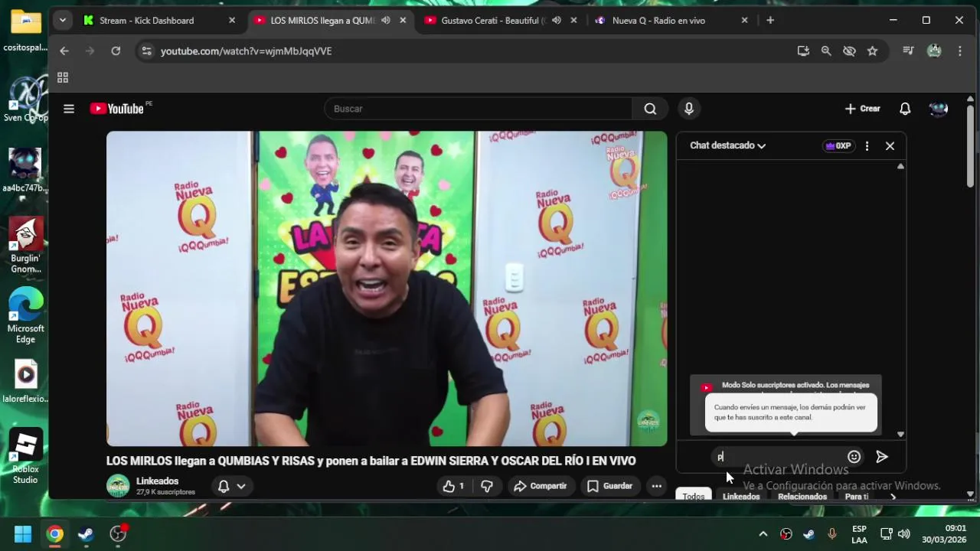Open the Chrome media controls icon
The height and width of the screenshot is (551, 980).
pos(908,51)
